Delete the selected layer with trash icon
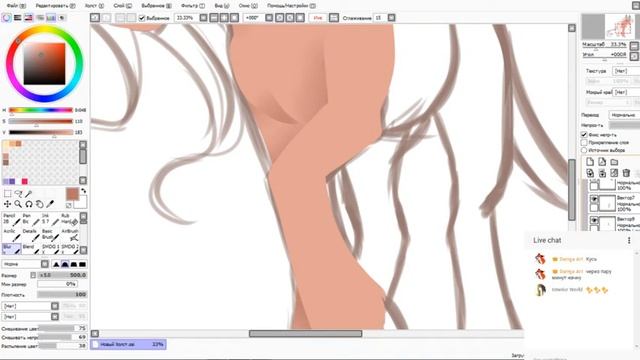Screen dimensions: 640x360 627,173
